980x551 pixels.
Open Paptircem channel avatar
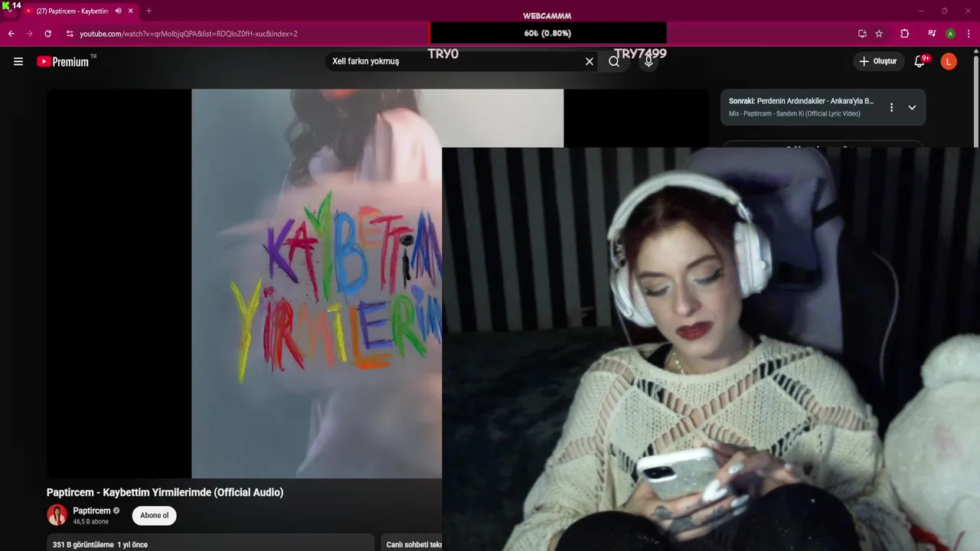(57, 515)
